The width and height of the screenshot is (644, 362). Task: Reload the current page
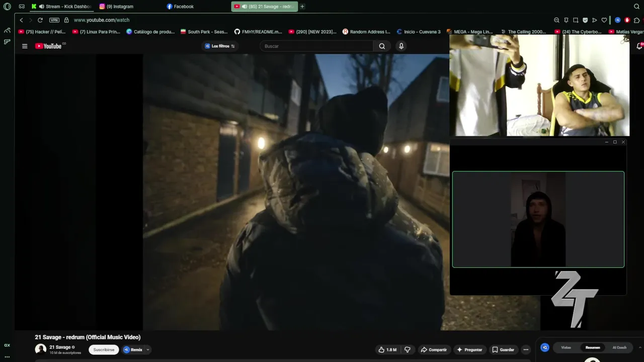[40, 20]
